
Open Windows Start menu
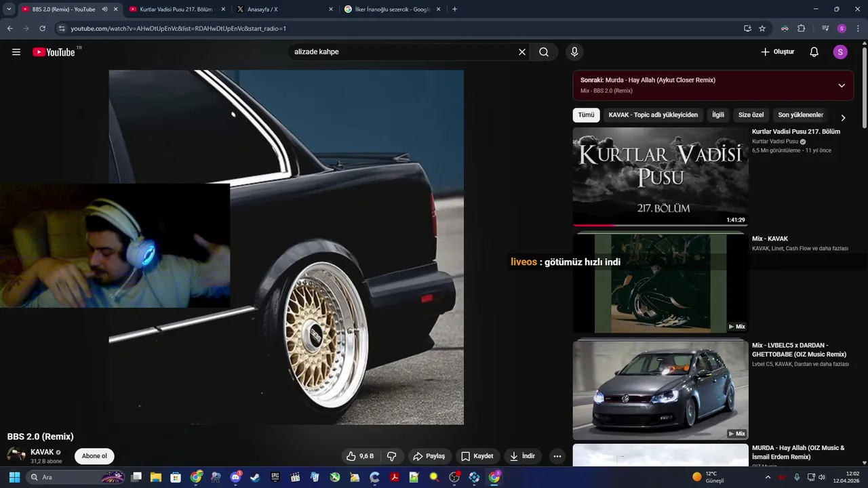click(14, 477)
